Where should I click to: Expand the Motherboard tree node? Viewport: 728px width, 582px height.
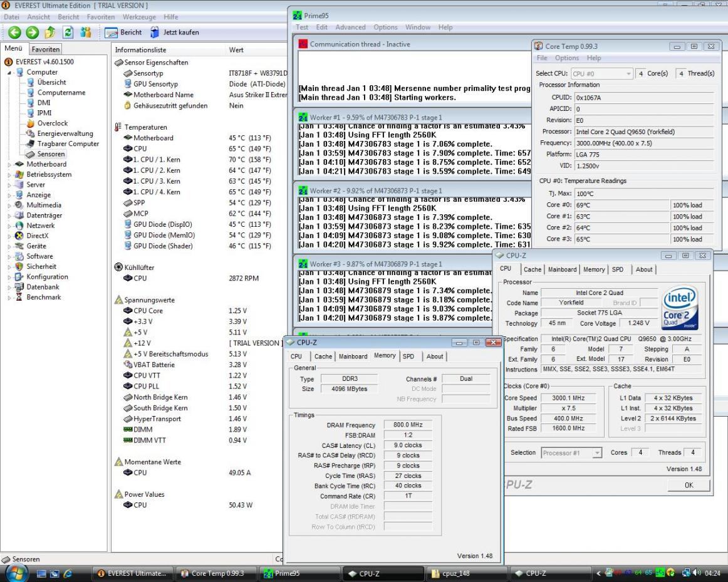[x=9, y=164]
